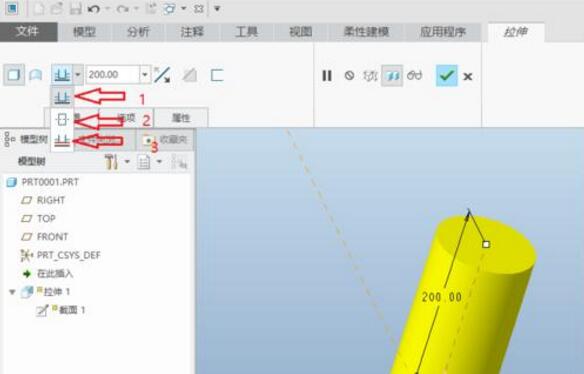
Task: Switch to the 模型树 navigator tab
Action: click(x=26, y=140)
